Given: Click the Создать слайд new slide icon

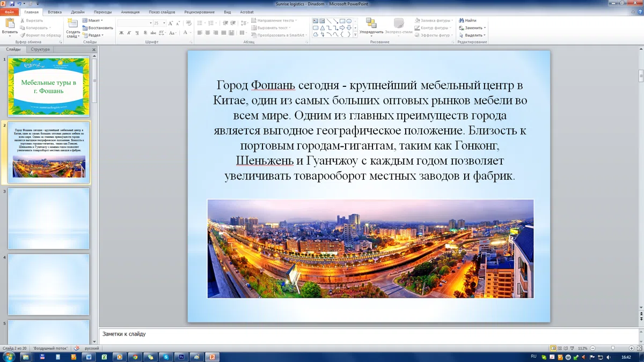Looking at the screenshot, I should (73, 23).
